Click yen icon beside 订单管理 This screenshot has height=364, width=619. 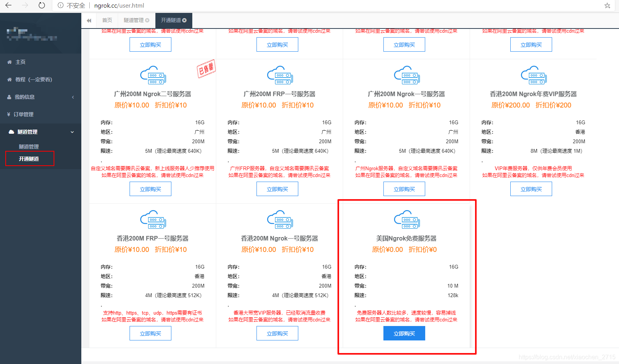point(9,114)
